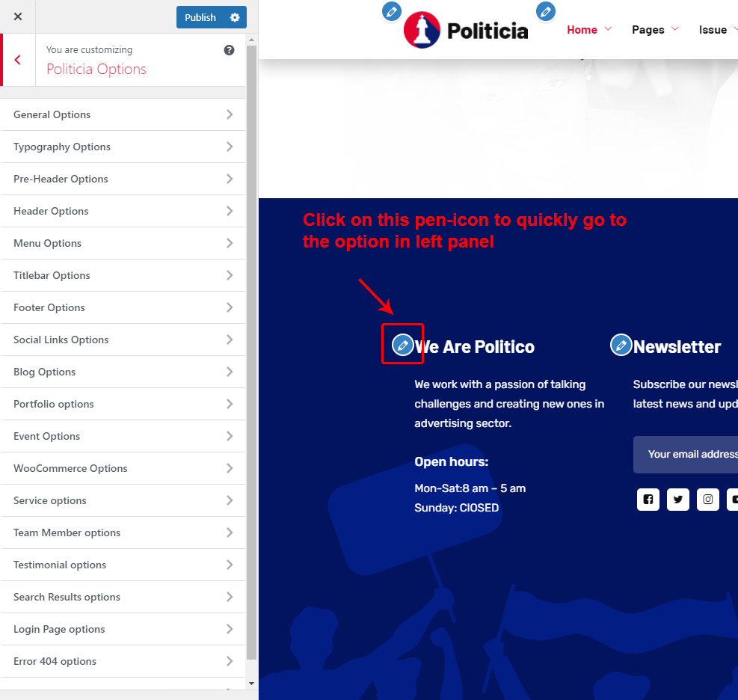
Task: Open the help question mark icon
Action: pyautogui.click(x=229, y=50)
